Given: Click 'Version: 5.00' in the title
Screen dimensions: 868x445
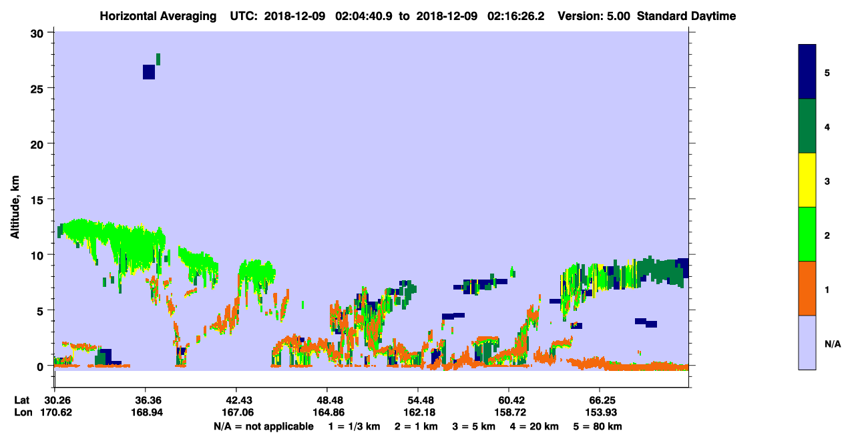Looking at the screenshot, I should pos(594,16).
